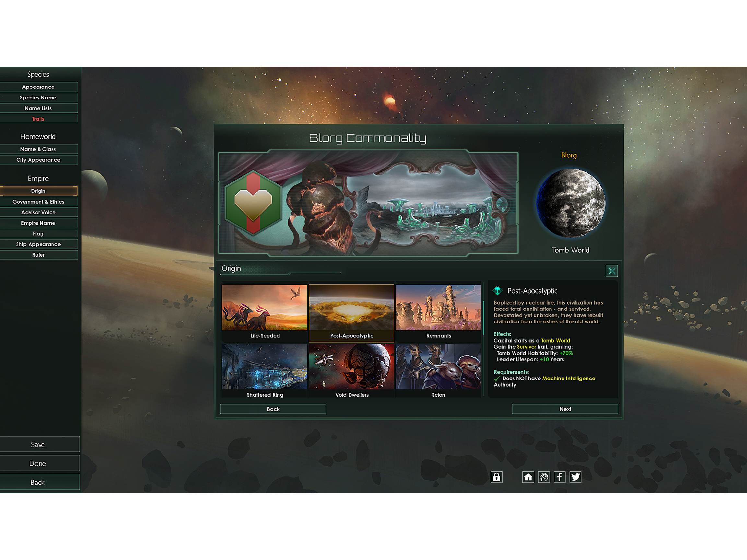Switch to the Traits section
Screen dimensions: 747x560
pos(38,119)
